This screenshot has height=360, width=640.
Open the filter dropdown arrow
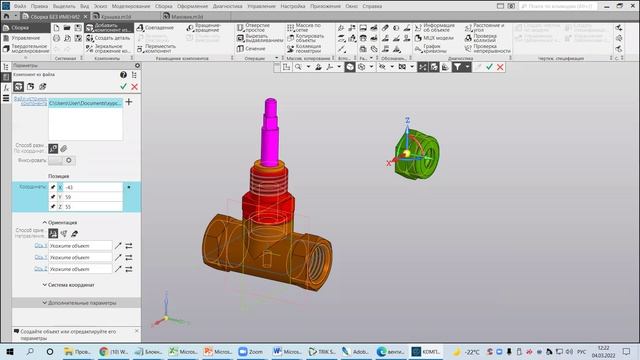pyautogui.click(x=467, y=67)
